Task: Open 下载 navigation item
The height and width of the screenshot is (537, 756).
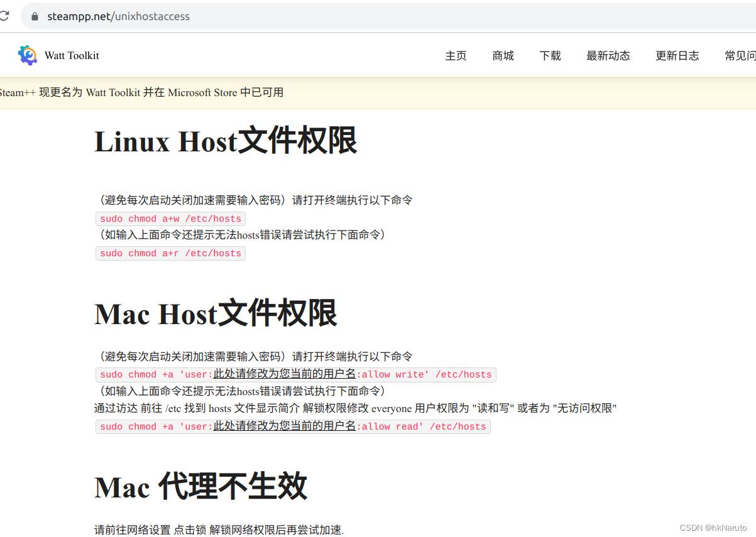Action: 550,55
